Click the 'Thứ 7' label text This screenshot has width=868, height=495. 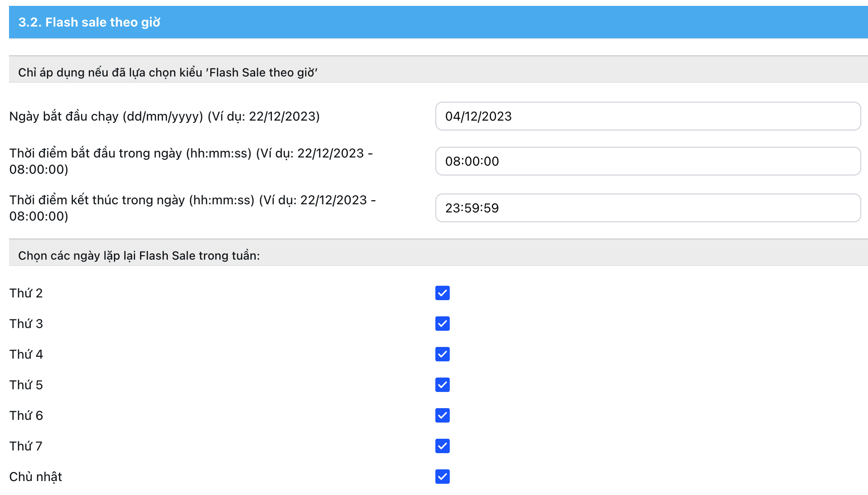click(x=26, y=446)
